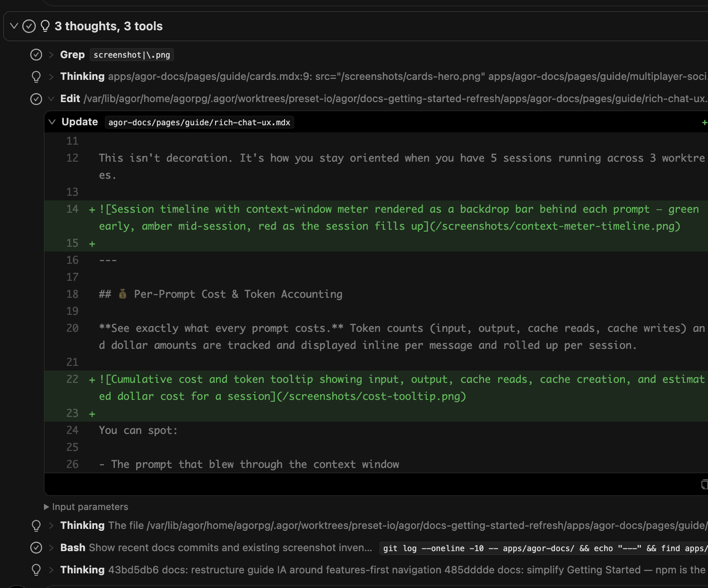Click the check circle on the Edit row

tap(36, 99)
